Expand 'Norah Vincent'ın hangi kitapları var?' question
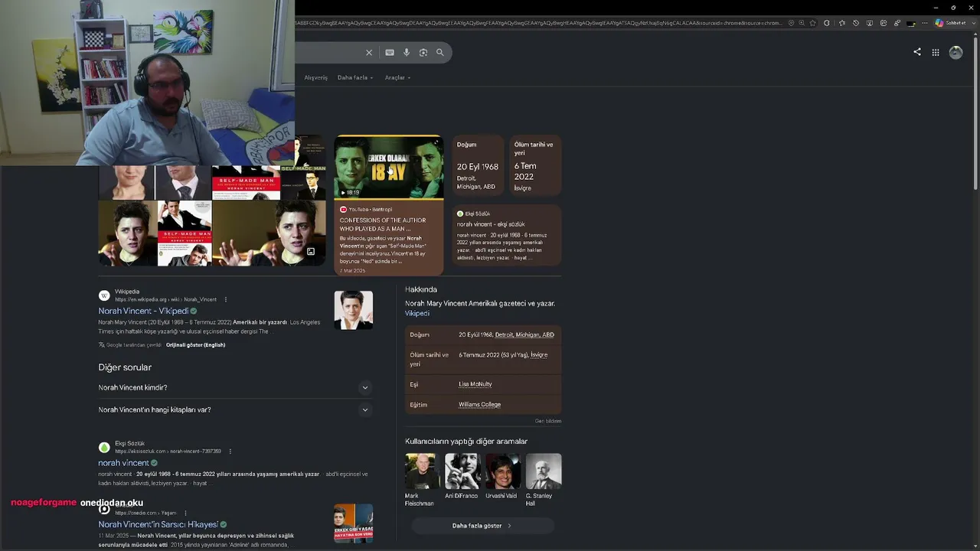The image size is (980, 551). pos(234,410)
